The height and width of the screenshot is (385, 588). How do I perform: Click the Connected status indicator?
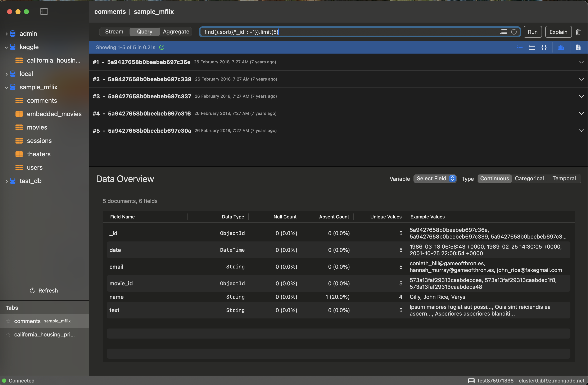[x=18, y=381]
